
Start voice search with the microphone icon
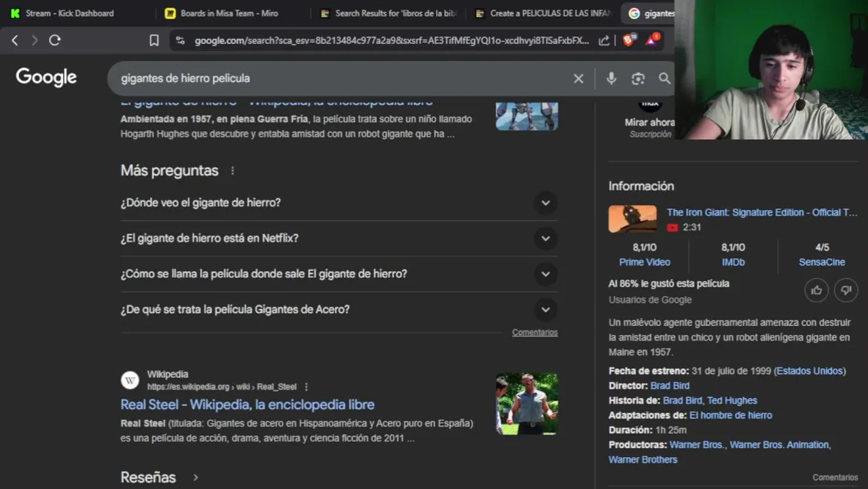click(x=611, y=79)
